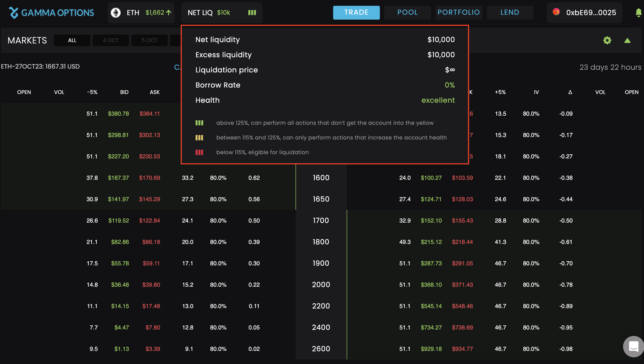
Task: Select the 5 OCT expiry filter
Action: 149,40
